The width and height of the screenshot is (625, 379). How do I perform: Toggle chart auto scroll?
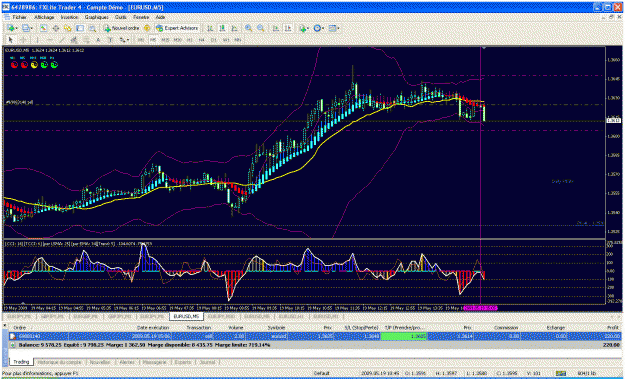pyautogui.click(x=276, y=28)
